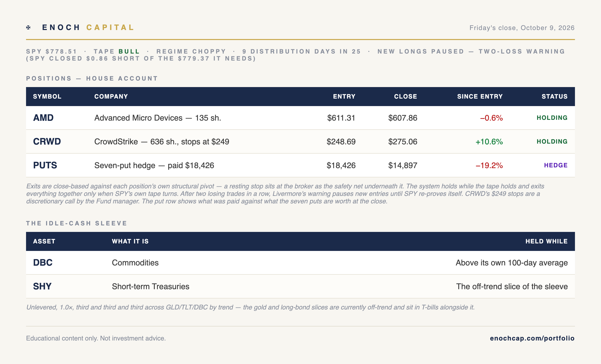Click the ENTRY column header

pyautogui.click(x=344, y=97)
